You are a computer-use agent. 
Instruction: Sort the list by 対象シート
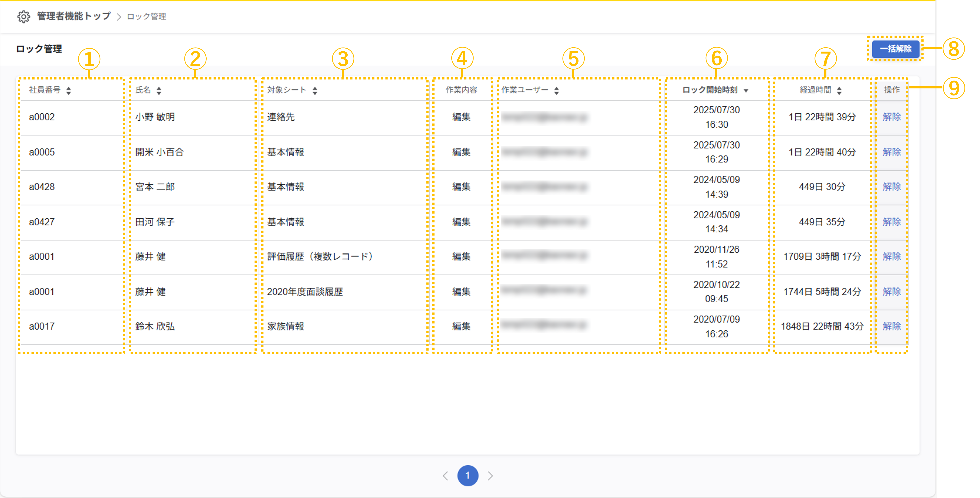point(315,90)
